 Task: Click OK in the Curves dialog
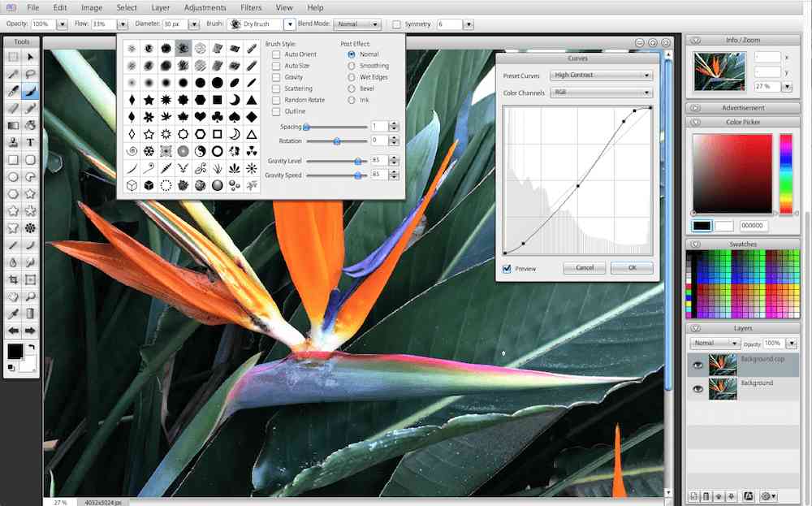click(632, 268)
